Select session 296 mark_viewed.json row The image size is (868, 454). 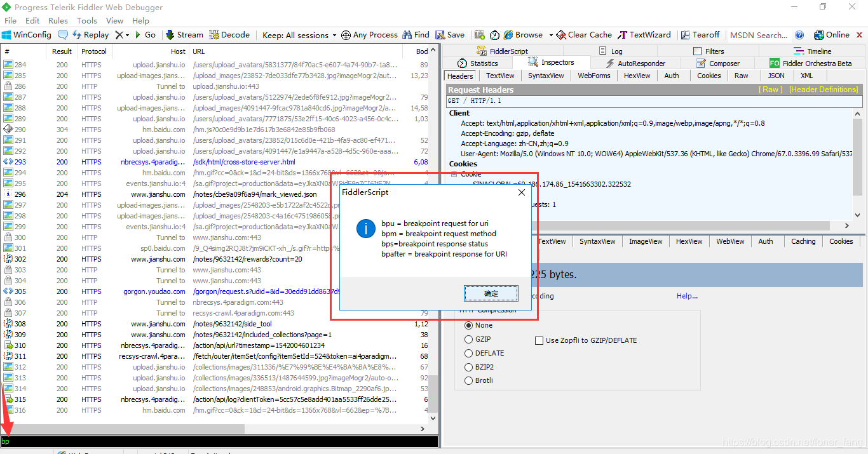[215, 194]
